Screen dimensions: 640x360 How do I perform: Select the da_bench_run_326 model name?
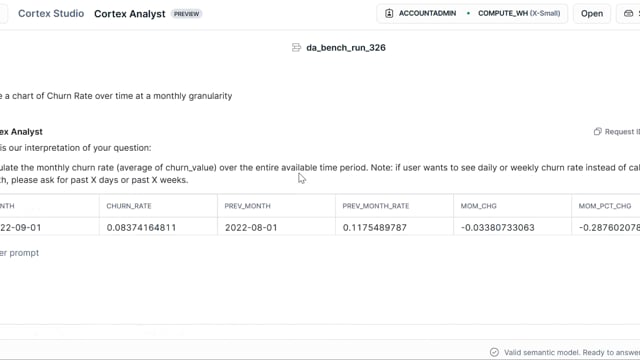tap(346, 48)
